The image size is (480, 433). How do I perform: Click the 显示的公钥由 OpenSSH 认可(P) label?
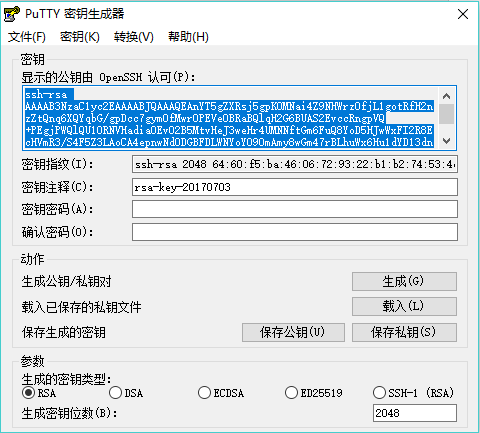[108, 77]
